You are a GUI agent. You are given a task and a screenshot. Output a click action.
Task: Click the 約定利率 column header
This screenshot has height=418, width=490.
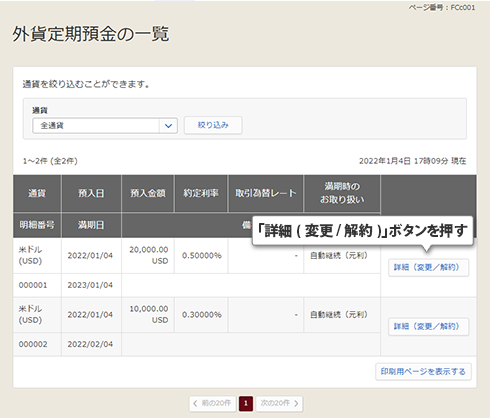(x=201, y=193)
